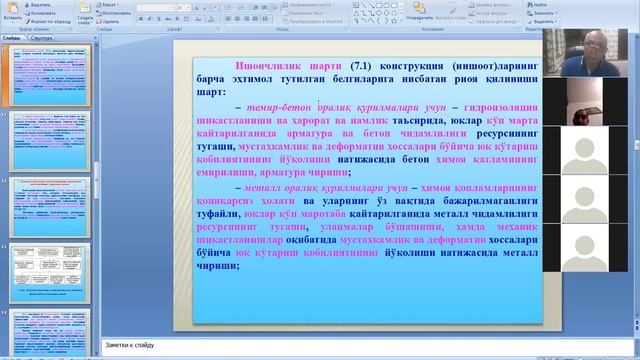Toggle the bulleted list
Screen dimensions: 640x360
coord(229,8)
